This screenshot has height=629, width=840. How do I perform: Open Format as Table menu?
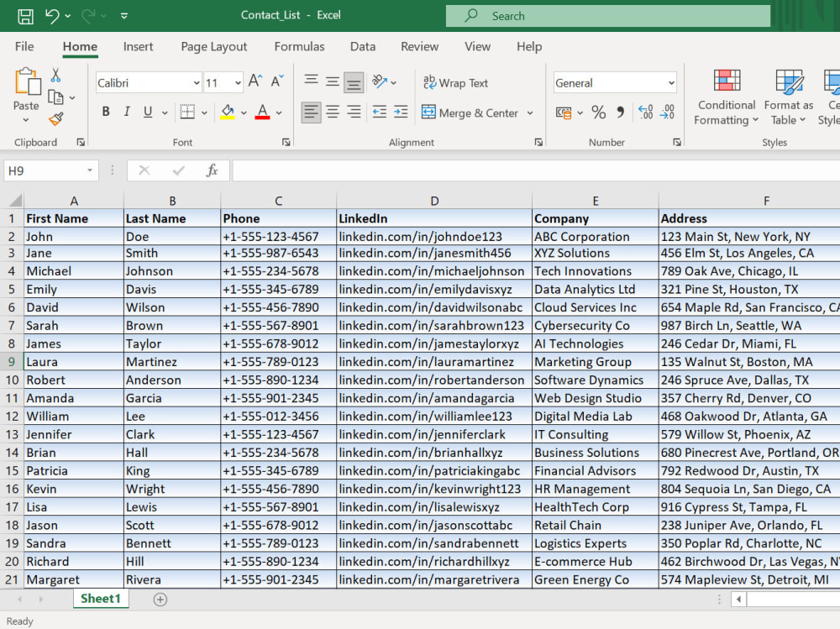pos(789,97)
